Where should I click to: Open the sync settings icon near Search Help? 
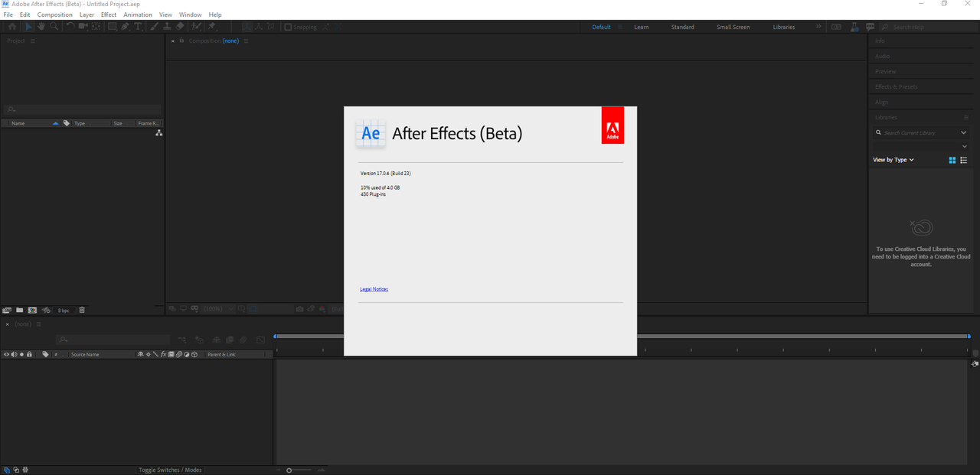[x=836, y=27]
